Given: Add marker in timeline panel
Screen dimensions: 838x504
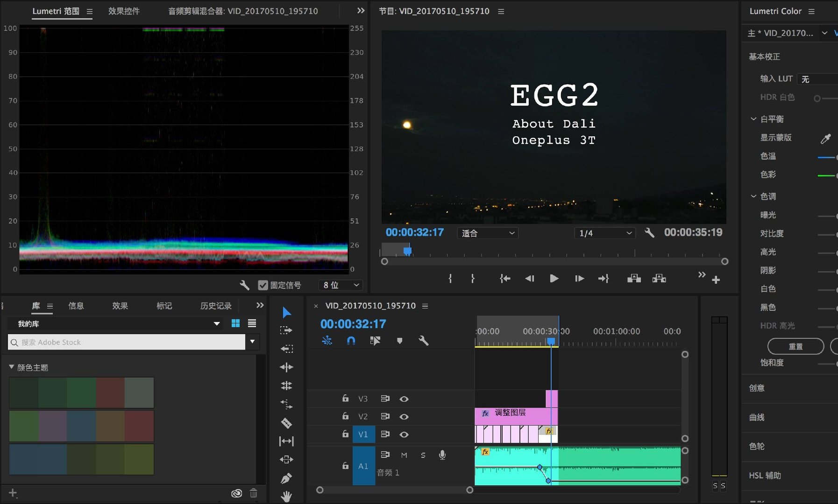Looking at the screenshot, I should tap(399, 341).
